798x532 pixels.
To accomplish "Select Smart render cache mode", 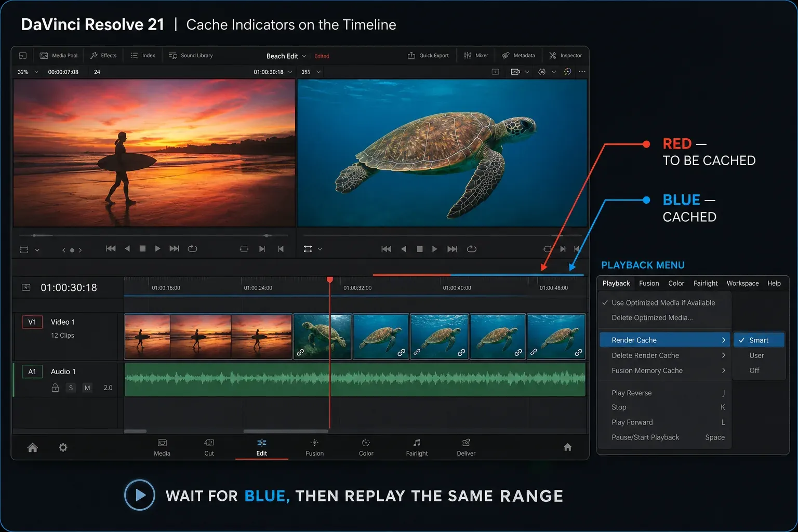I will coord(759,340).
